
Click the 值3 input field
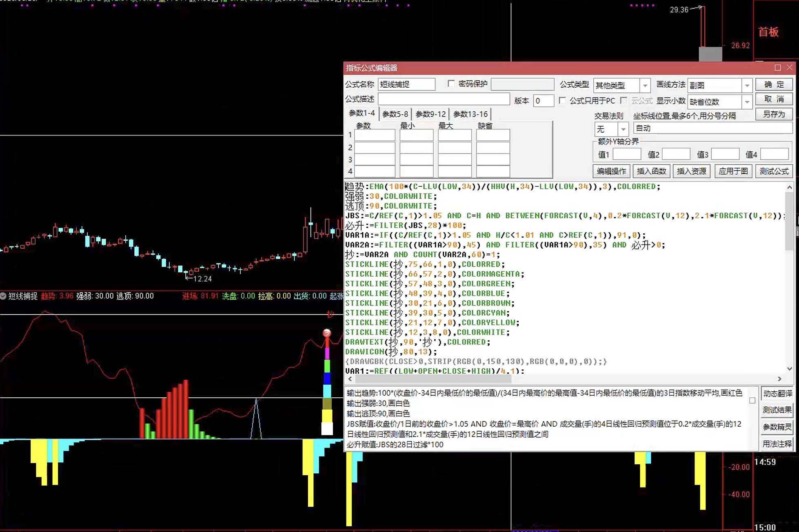[x=725, y=154]
